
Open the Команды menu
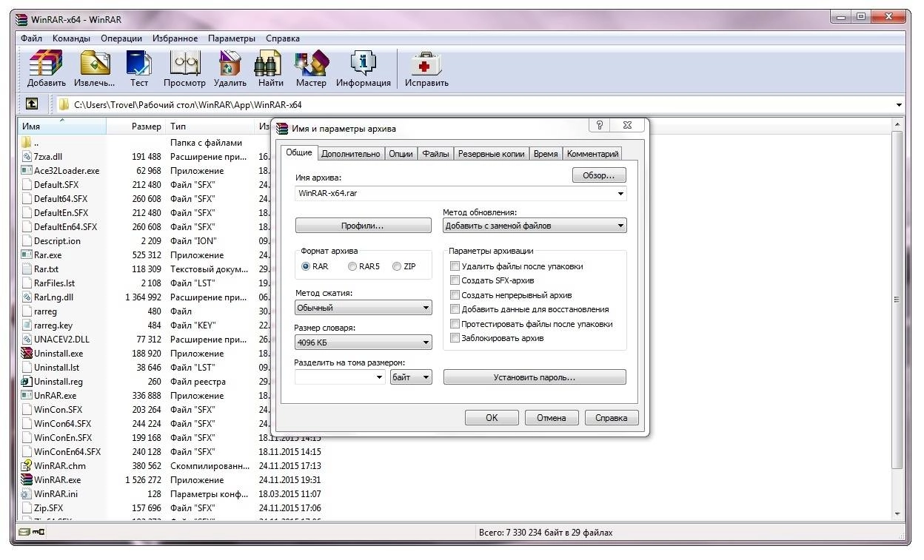72,38
